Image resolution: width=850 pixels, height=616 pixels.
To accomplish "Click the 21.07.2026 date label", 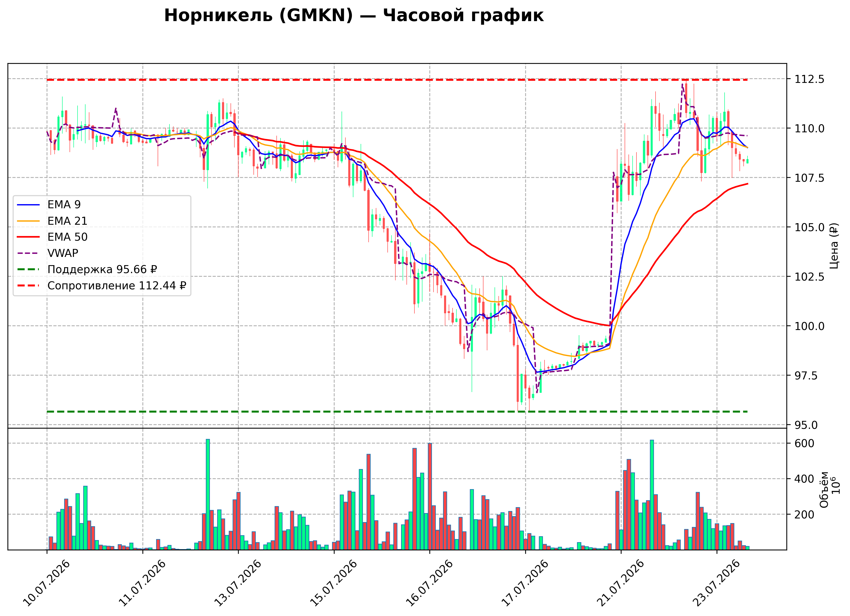I will coord(621,583).
